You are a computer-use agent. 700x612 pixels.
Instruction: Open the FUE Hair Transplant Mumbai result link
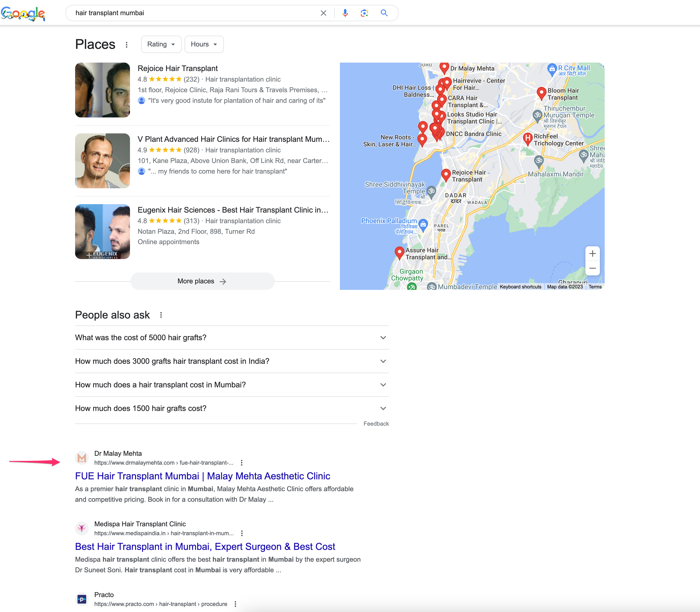[202, 476]
